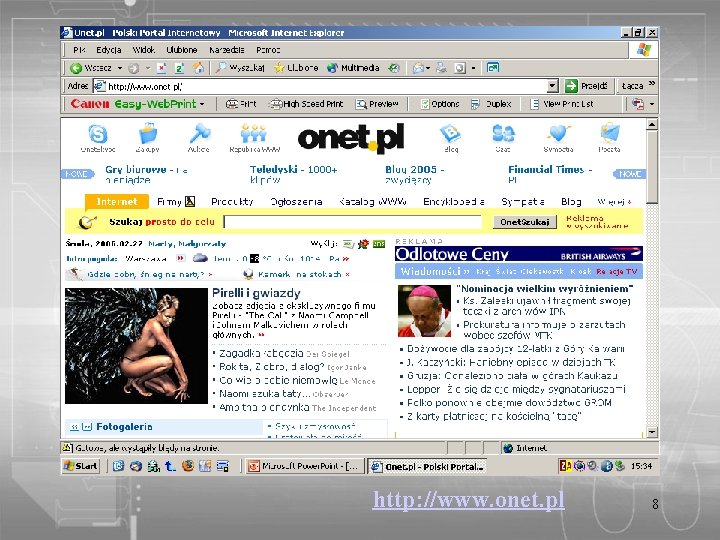
Task: Open the Pirelli i gwiazdy headline link
Action: point(256,293)
